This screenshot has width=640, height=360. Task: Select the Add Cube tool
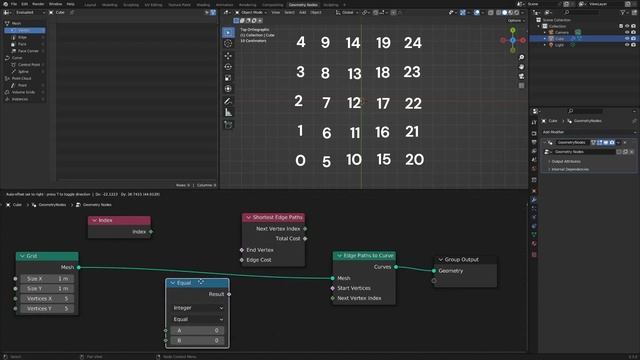coord(228,125)
